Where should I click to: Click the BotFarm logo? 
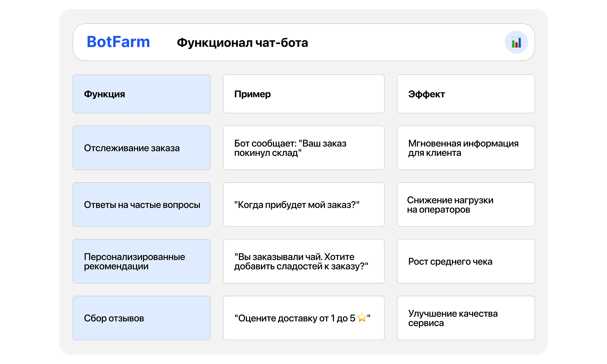point(118,42)
